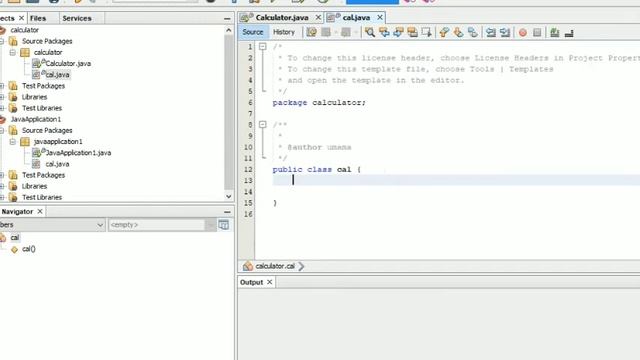The height and width of the screenshot is (360, 640).
Task: Collapse the javaapplication1 package node
Action: [x=13, y=141]
